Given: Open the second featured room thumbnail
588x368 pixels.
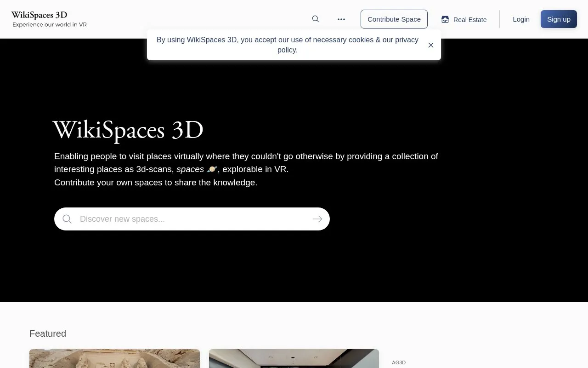Looking at the screenshot, I should [x=294, y=359].
